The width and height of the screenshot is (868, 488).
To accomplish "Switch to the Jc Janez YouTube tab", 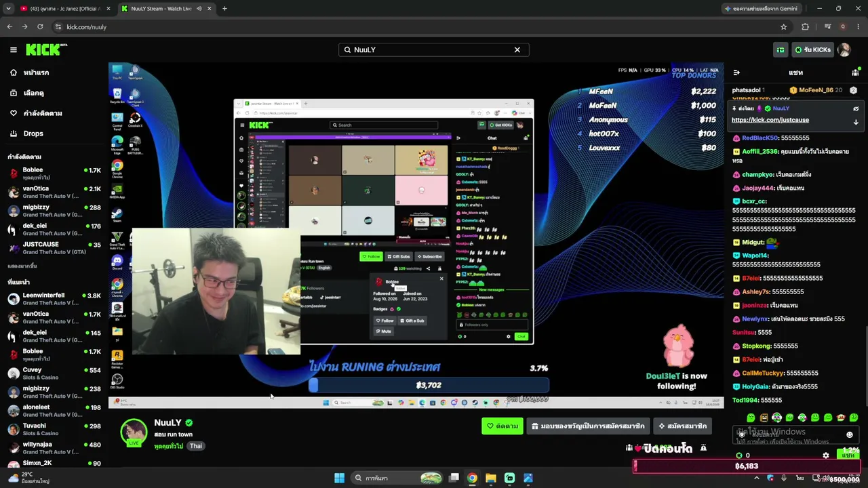I will (x=65, y=9).
